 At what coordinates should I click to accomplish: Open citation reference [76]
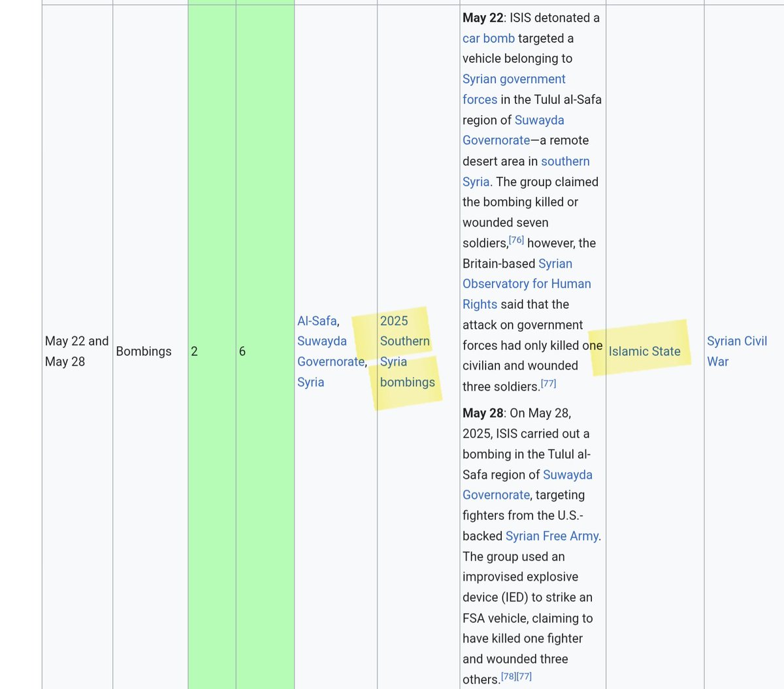(x=516, y=240)
